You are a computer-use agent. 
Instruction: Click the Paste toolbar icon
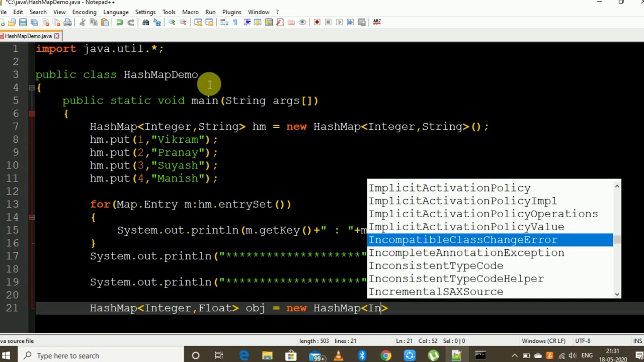(x=105, y=22)
